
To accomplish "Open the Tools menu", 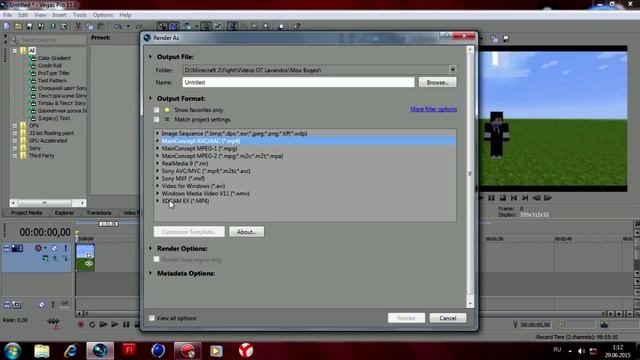I will (80, 15).
